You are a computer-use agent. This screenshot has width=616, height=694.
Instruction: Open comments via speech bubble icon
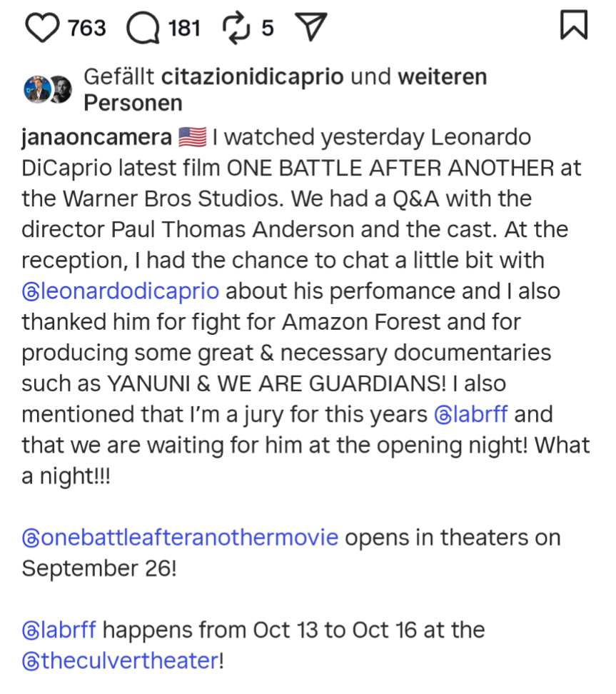pyautogui.click(x=143, y=28)
